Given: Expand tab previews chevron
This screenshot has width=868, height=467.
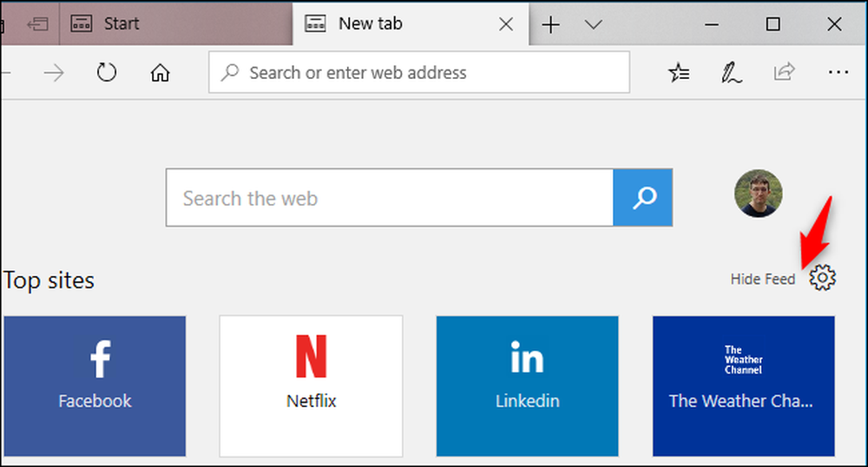Looking at the screenshot, I should [594, 24].
